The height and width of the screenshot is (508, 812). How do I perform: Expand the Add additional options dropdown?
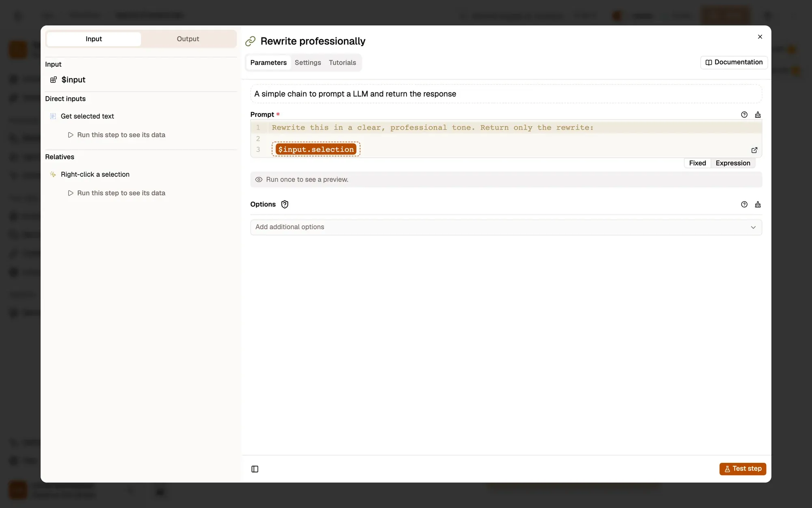(506, 227)
